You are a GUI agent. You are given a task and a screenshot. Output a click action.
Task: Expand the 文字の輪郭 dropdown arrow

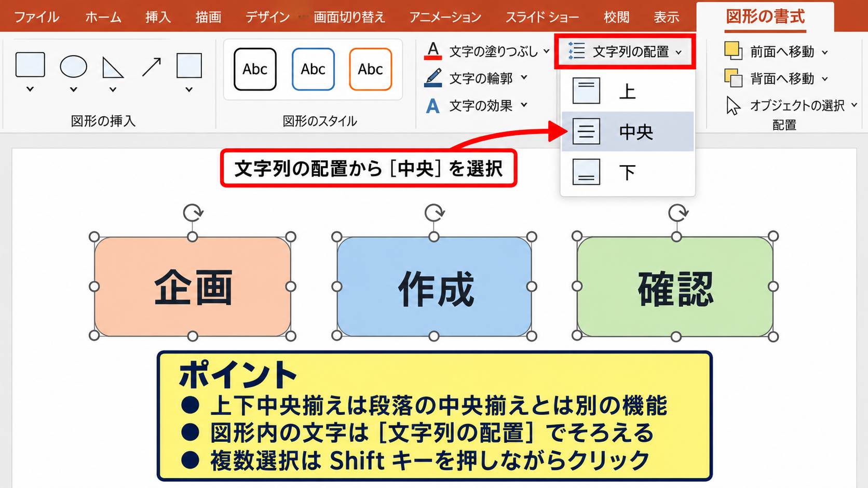(524, 78)
